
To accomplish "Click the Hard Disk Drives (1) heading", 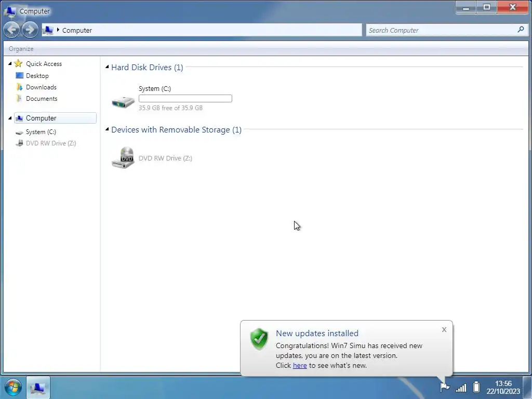I will pyautogui.click(x=147, y=67).
